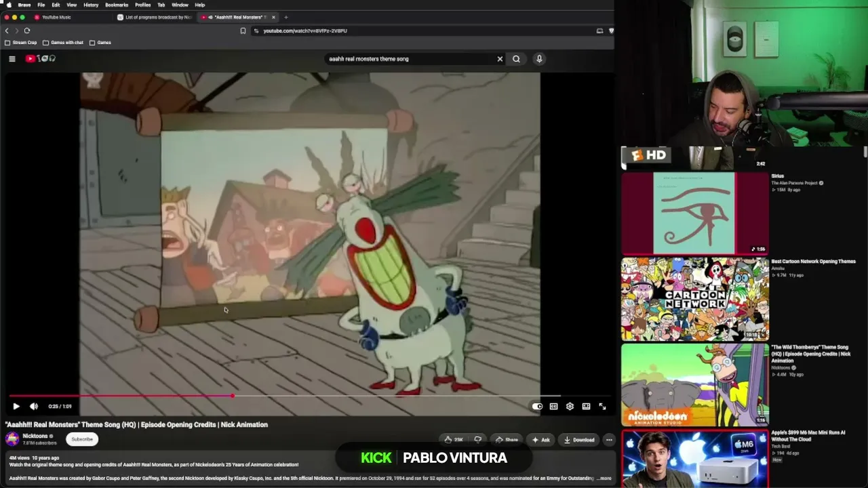The image size is (868, 488).
Task: Switch the player to theater mode
Action: pyautogui.click(x=586, y=406)
